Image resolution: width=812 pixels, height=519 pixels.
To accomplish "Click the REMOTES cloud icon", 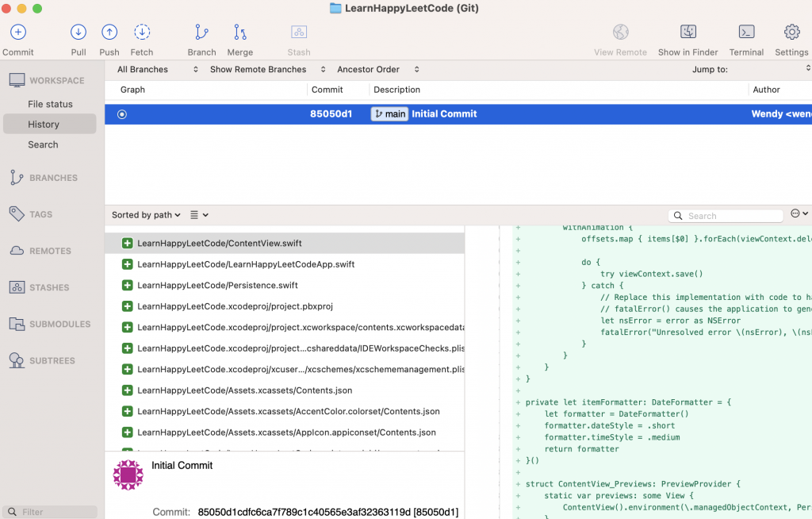I will pos(17,251).
